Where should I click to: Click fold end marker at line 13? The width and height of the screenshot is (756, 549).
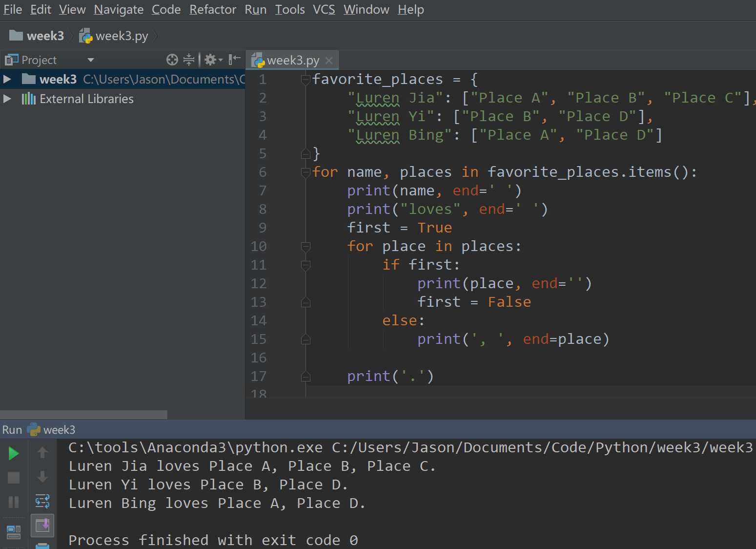(306, 302)
